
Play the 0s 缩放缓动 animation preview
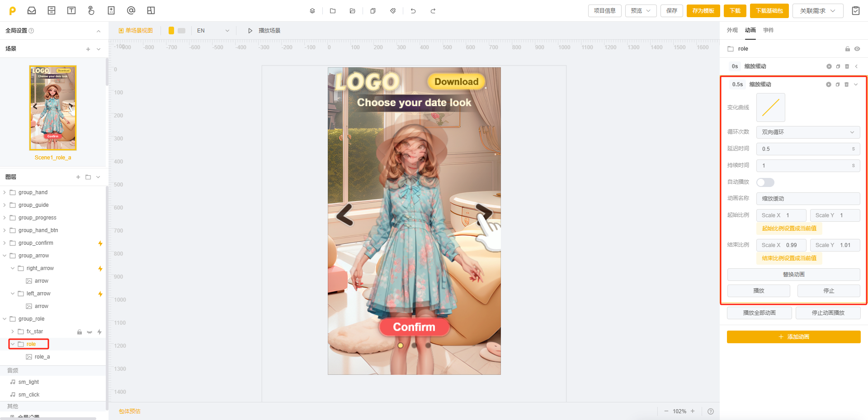click(x=829, y=66)
